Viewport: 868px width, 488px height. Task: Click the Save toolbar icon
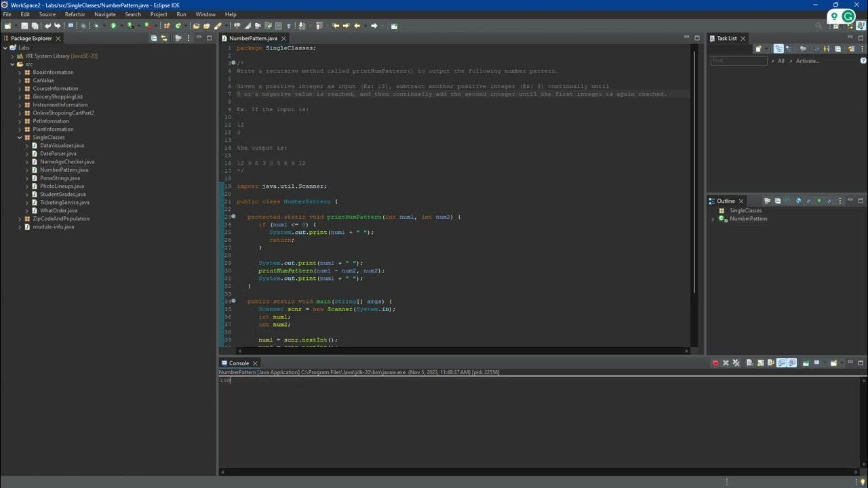pos(24,26)
